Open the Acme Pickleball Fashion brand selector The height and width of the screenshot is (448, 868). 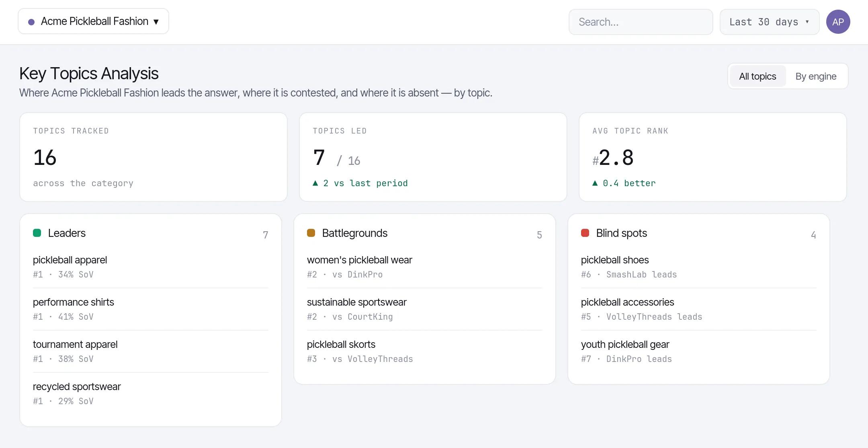(93, 21)
